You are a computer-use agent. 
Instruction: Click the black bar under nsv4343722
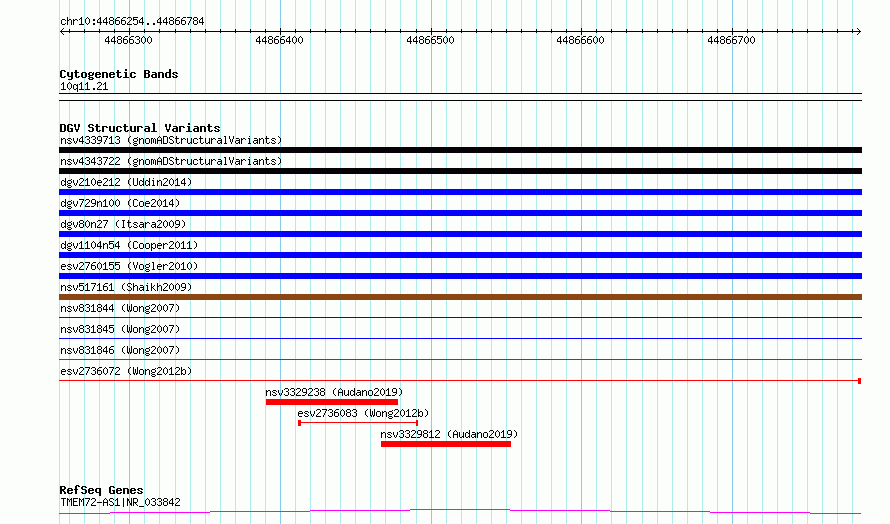[460, 171]
